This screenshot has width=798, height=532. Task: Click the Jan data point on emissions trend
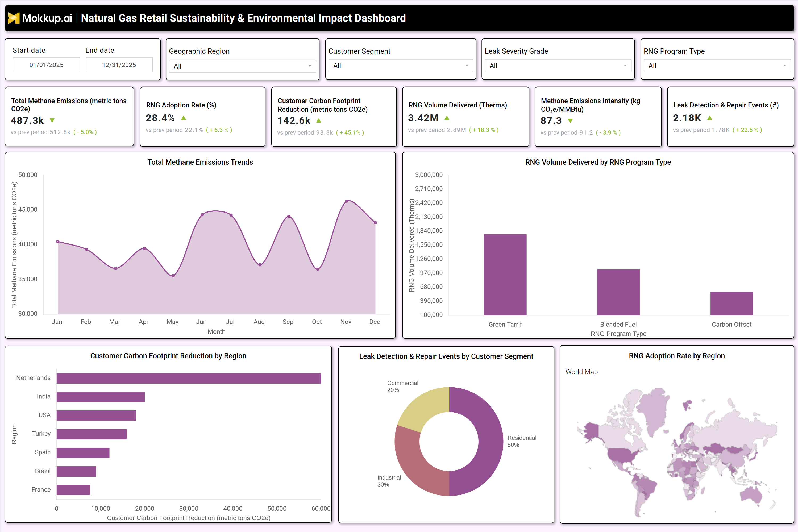[x=58, y=242]
